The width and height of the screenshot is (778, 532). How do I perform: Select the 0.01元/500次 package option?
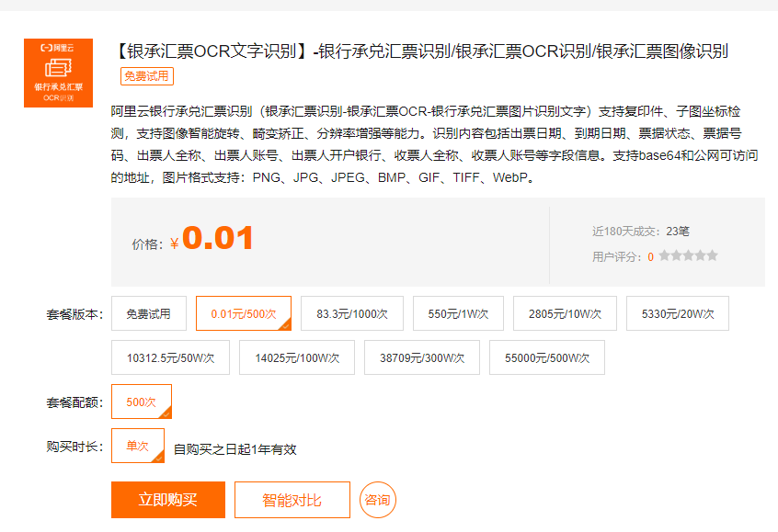click(x=244, y=313)
